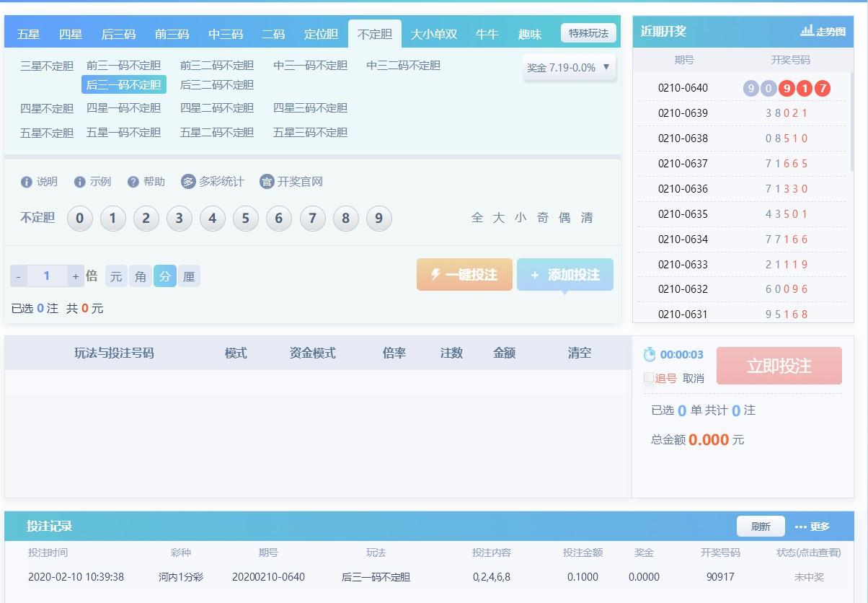Open the 示例 example icon

[80, 182]
